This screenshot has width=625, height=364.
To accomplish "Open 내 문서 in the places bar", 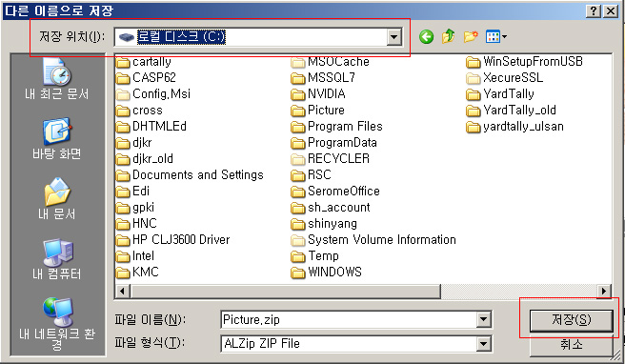I will (56, 198).
